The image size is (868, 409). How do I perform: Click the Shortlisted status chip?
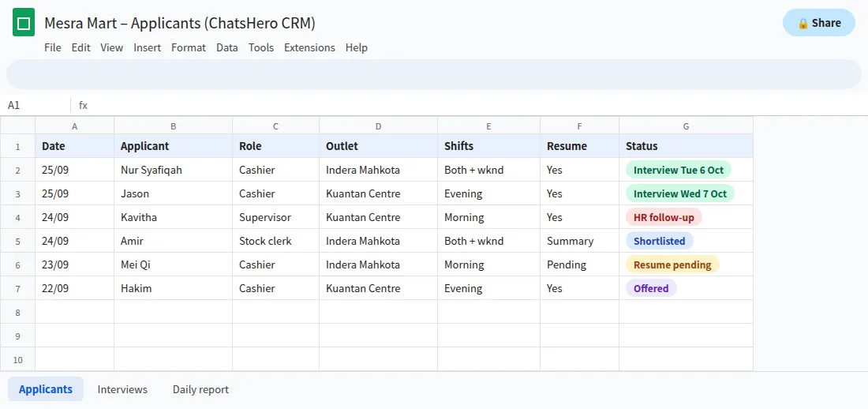(x=660, y=241)
